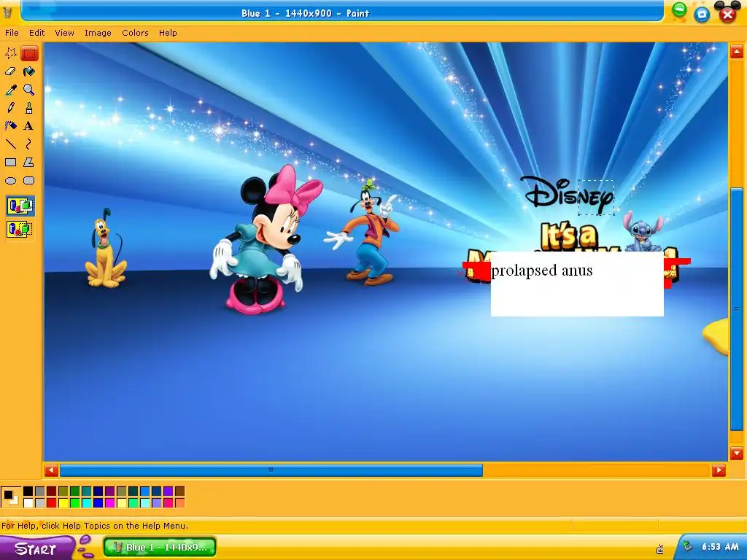Open the Start menu
Viewport: 747px width, 560px height.
pos(35,548)
